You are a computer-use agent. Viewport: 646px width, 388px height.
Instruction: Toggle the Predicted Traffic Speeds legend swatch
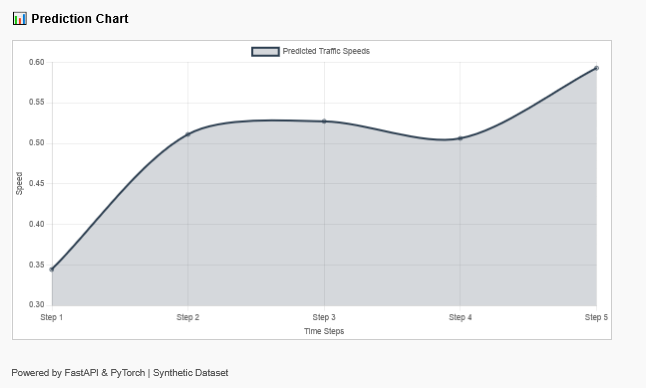(265, 51)
